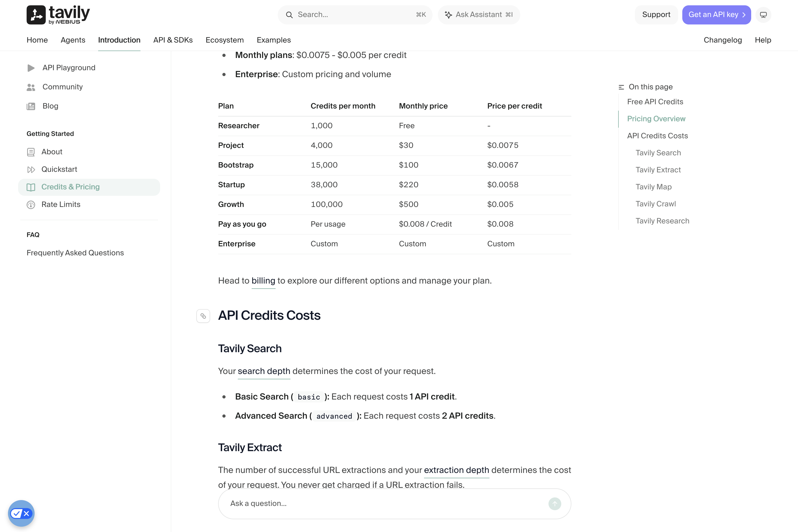The height and width of the screenshot is (532, 798).
Task: Click the Community people icon
Action: [31, 87]
